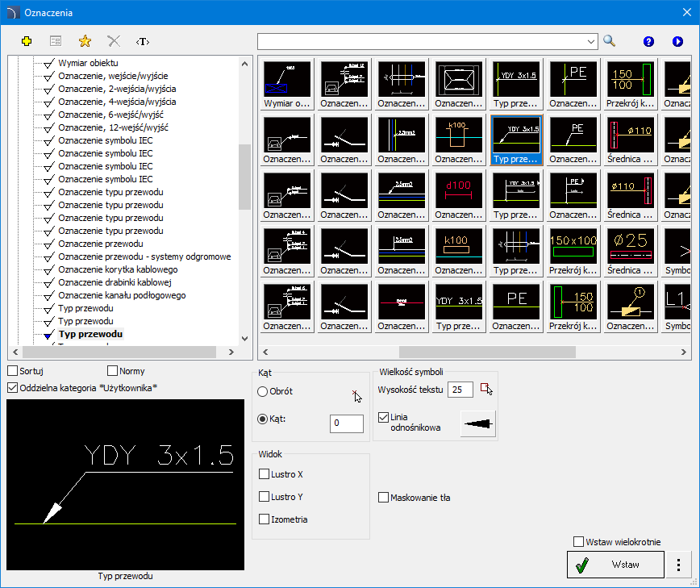Open help with the question mark icon

[x=648, y=41]
